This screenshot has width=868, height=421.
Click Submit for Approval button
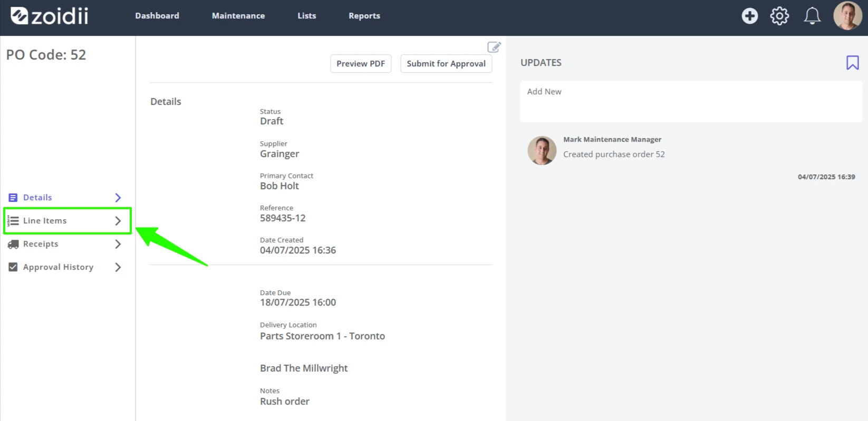[x=446, y=64]
